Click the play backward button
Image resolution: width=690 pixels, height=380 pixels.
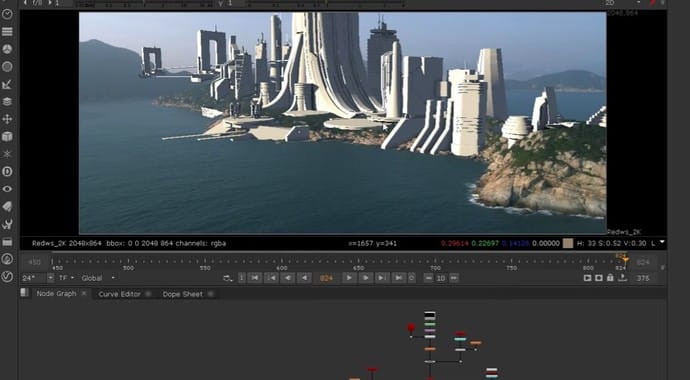tap(304, 278)
